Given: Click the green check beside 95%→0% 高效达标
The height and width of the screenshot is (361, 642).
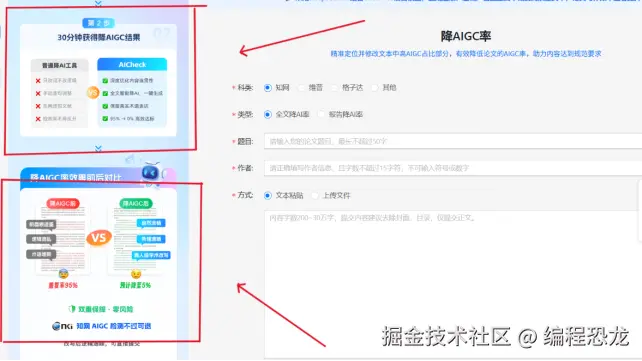Looking at the screenshot, I should tap(105, 119).
